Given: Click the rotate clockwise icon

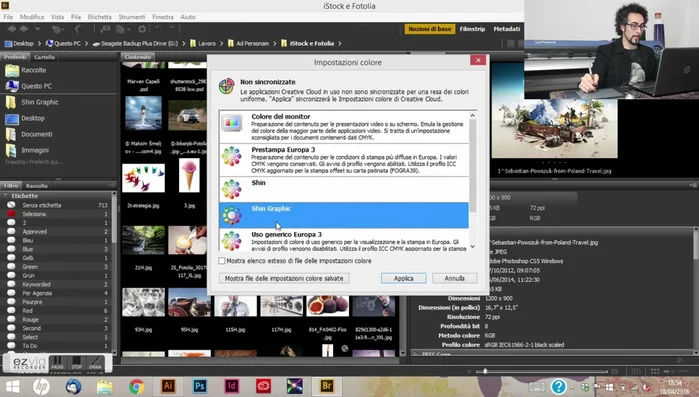Looking at the screenshot, I should coord(171,29).
